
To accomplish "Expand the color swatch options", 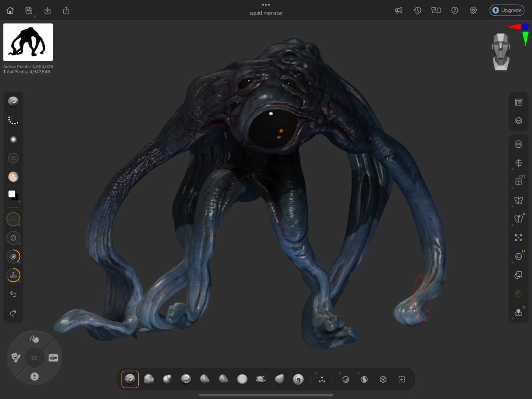I will tap(19, 201).
